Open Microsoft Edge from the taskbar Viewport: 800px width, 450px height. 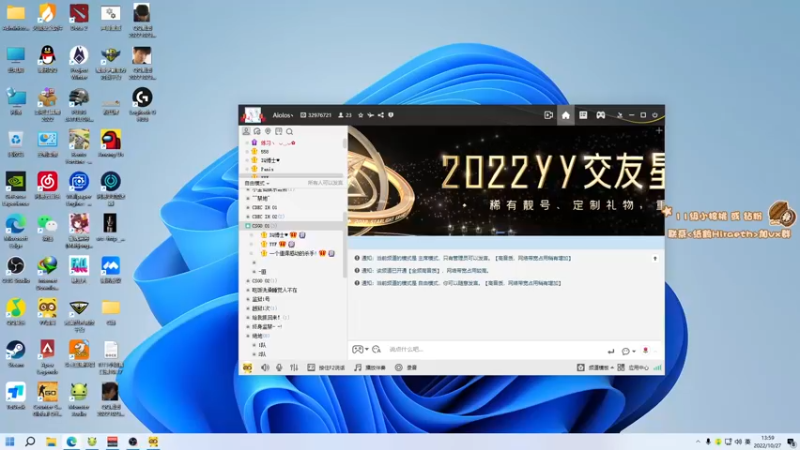71,441
